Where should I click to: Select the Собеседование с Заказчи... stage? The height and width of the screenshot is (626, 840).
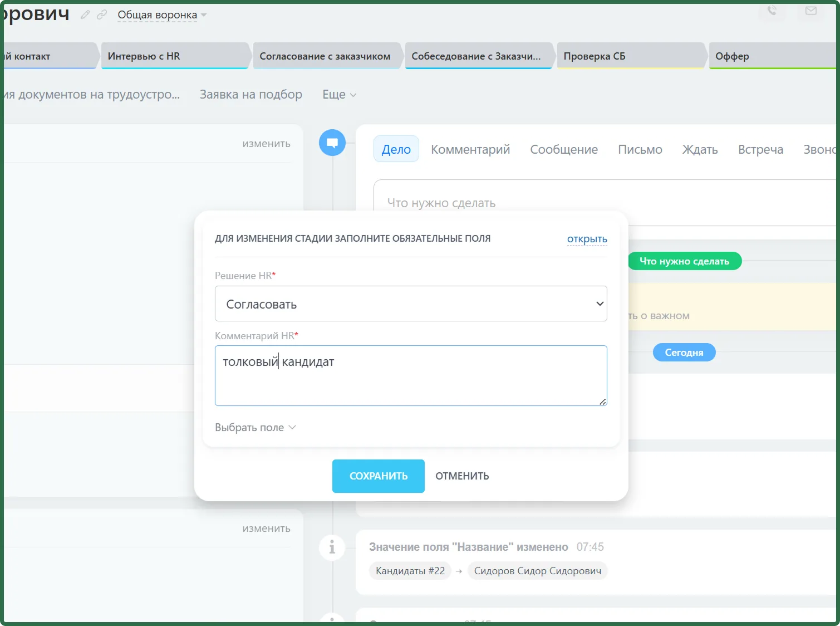[479, 56]
